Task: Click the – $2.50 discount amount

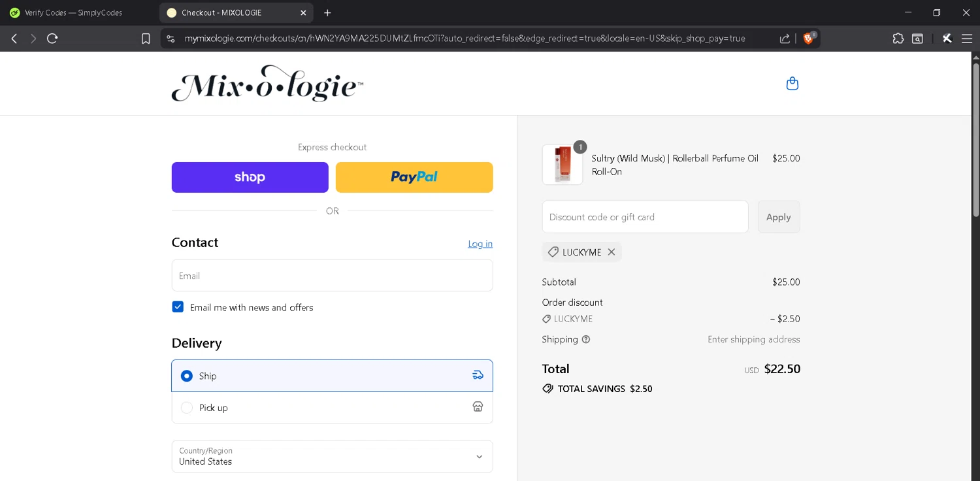Action: (x=785, y=319)
